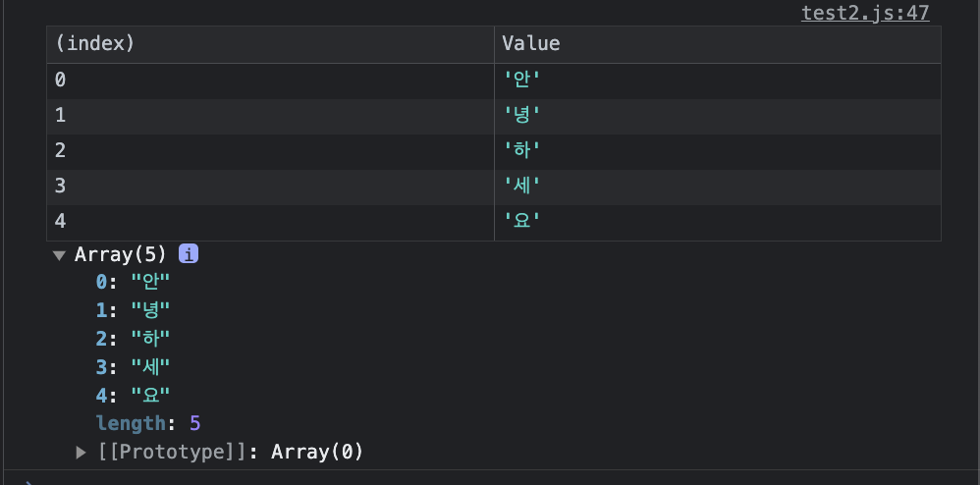
Task: Expand the [[Prototype]] entry
Action: pyautogui.click(x=81, y=452)
